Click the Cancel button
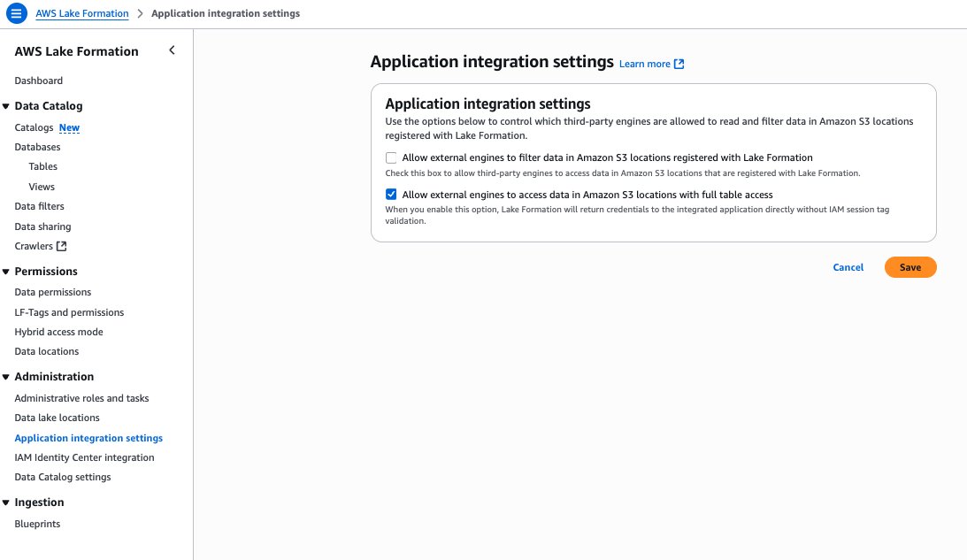 [848, 267]
